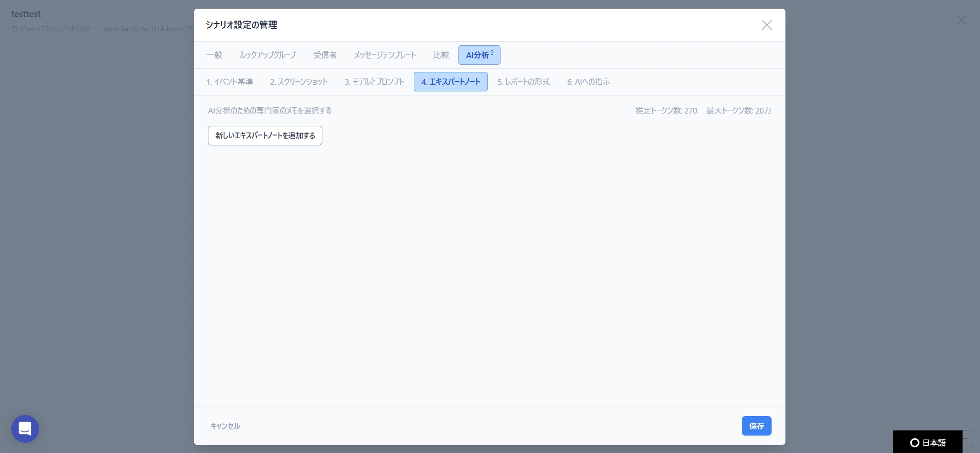Select the AI分析 beta tab
Viewport: 980px width, 453px height.
(479, 55)
